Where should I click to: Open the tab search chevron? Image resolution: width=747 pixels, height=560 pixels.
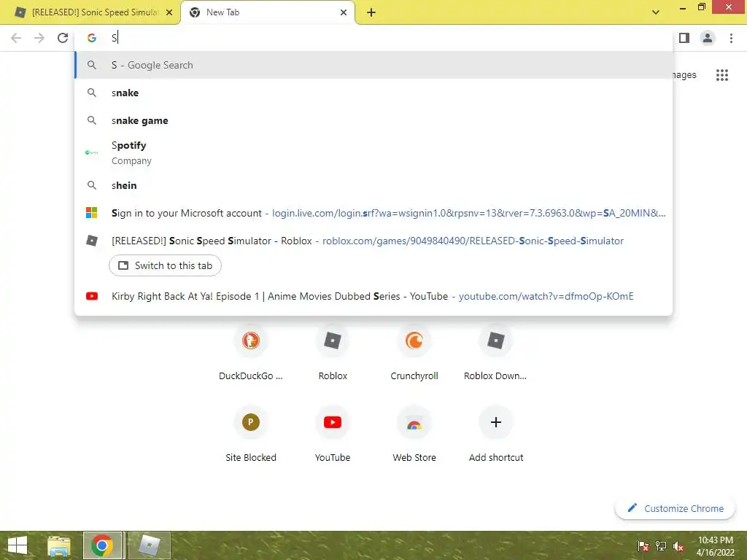click(x=656, y=12)
